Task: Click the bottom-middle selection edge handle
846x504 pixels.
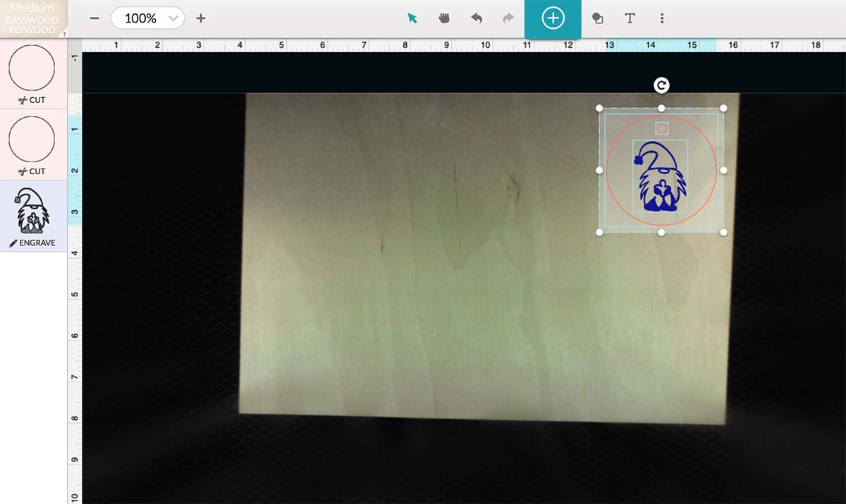Action: pyautogui.click(x=661, y=232)
